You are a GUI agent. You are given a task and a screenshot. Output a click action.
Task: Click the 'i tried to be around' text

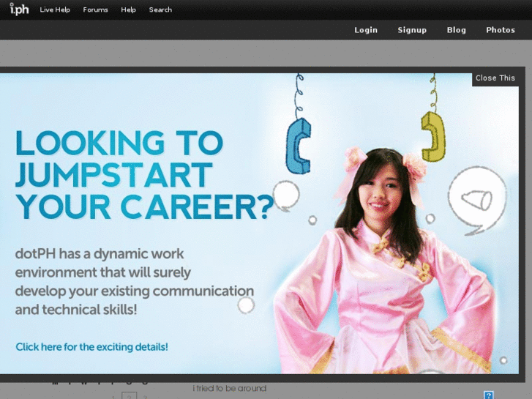click(x=229, y=388)
